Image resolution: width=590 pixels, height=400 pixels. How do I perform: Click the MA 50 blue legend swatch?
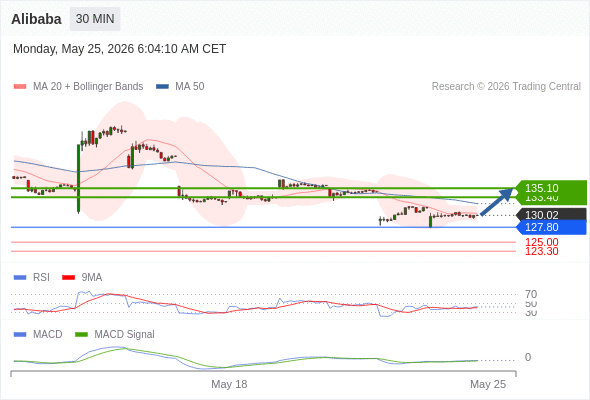162,87
